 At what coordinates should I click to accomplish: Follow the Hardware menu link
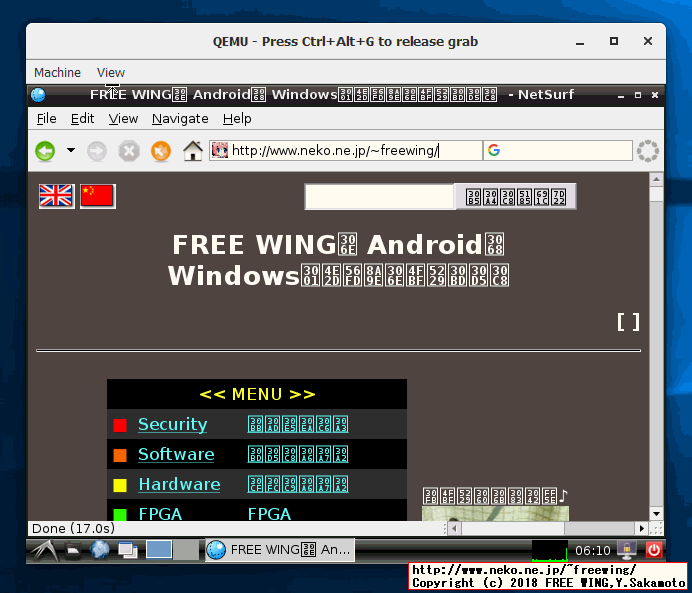click(179, 484)
